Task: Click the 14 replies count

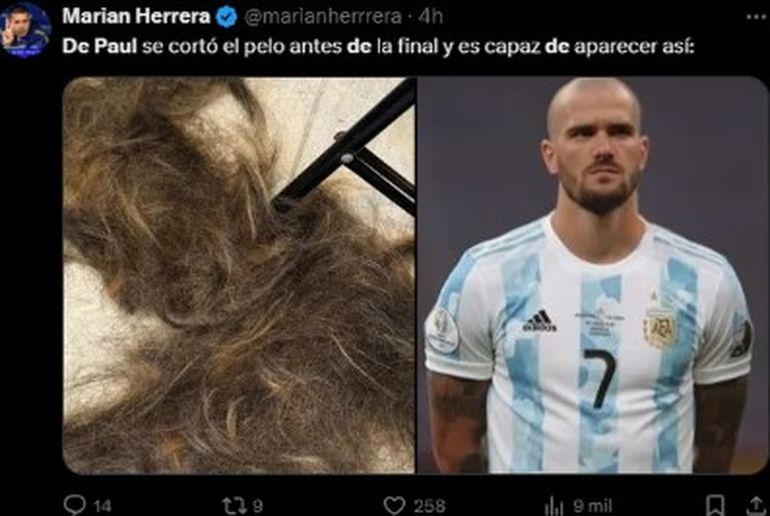Action: click(x=102, y=506)
